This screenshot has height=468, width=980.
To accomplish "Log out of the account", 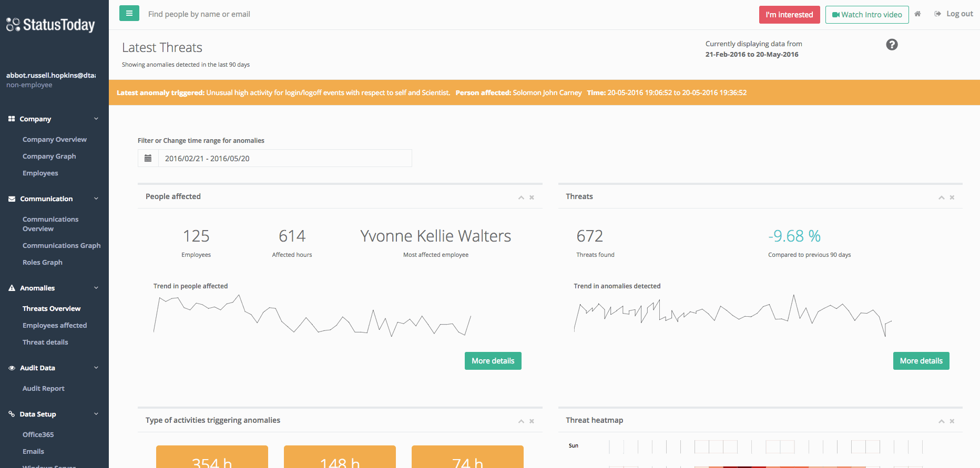I will pos(954,14).
